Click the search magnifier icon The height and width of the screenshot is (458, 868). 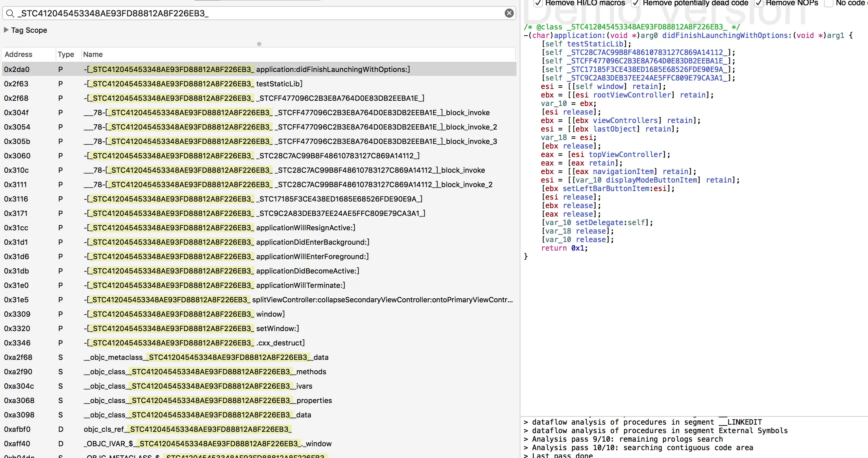10,13
